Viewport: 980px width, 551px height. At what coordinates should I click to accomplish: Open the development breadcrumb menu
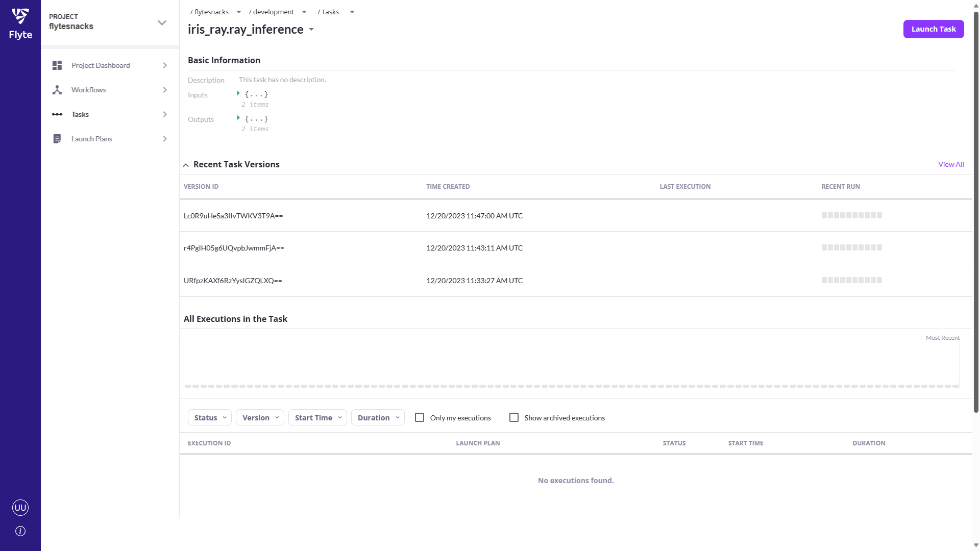point(304,12)
